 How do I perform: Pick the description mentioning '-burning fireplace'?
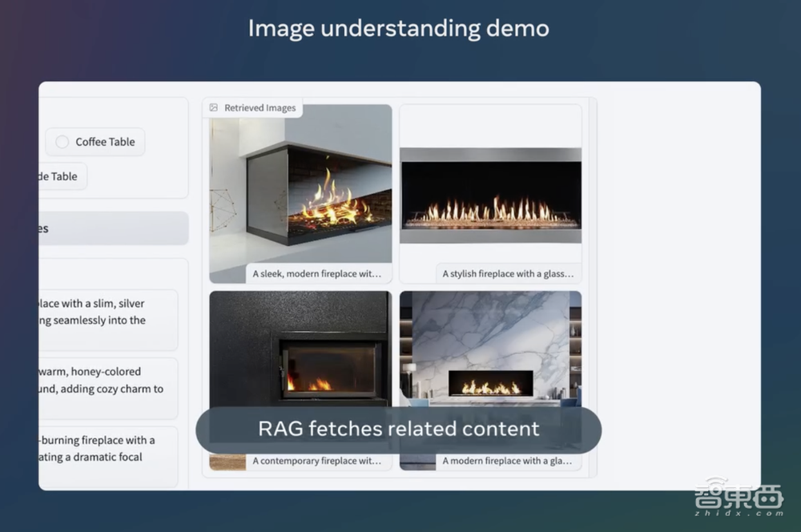[x=107, y=449]
